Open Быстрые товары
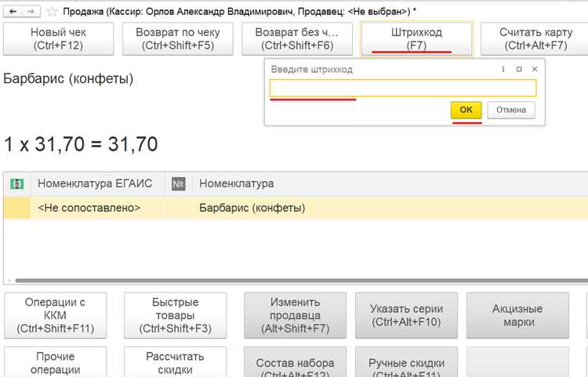Image resolution: width=588 pixels, height=377 pixels. (175, 316)
